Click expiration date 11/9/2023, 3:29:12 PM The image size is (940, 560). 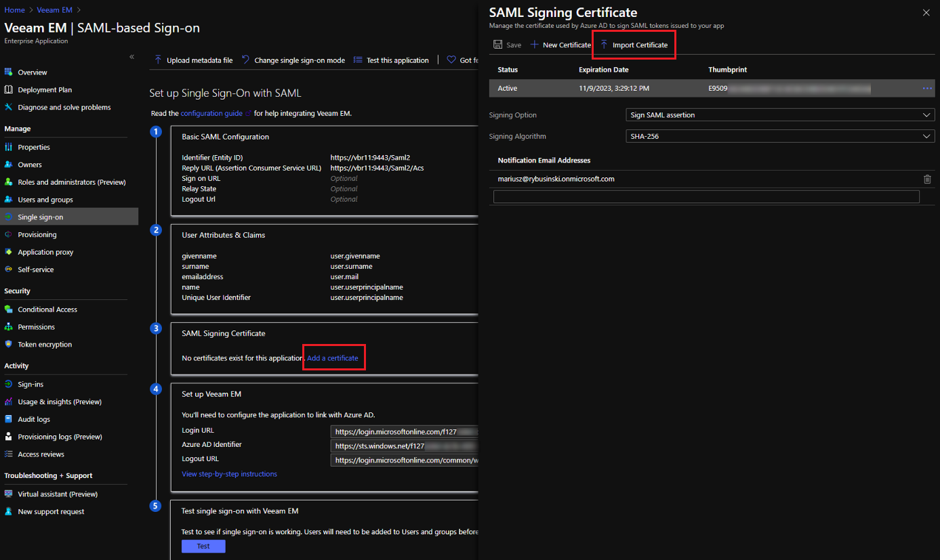pos(614,88)
